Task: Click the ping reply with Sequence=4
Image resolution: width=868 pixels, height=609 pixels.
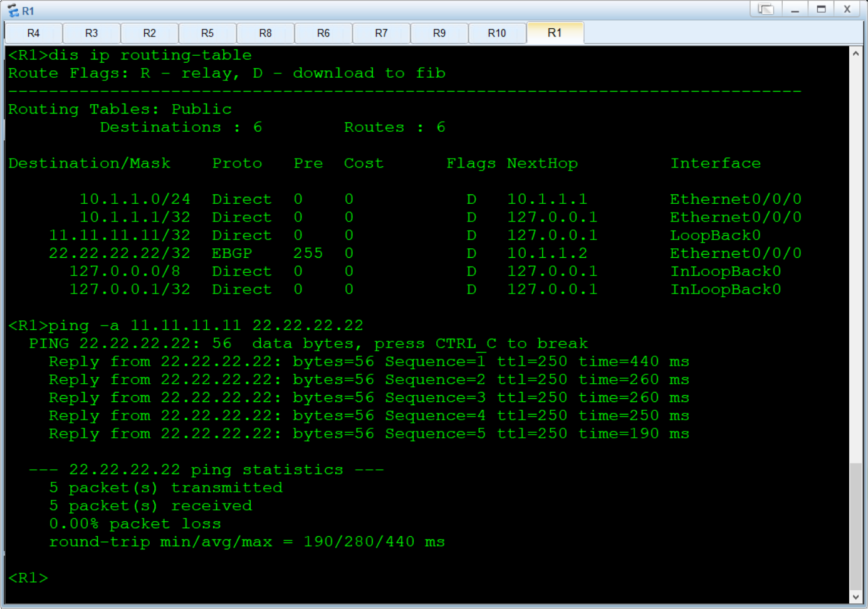Action: coord(369,416)
